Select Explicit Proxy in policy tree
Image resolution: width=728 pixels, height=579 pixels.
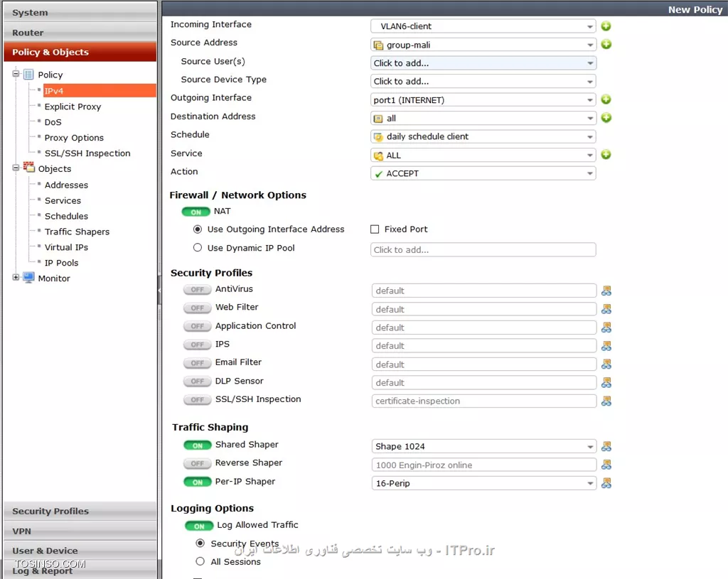coord(73,107)
